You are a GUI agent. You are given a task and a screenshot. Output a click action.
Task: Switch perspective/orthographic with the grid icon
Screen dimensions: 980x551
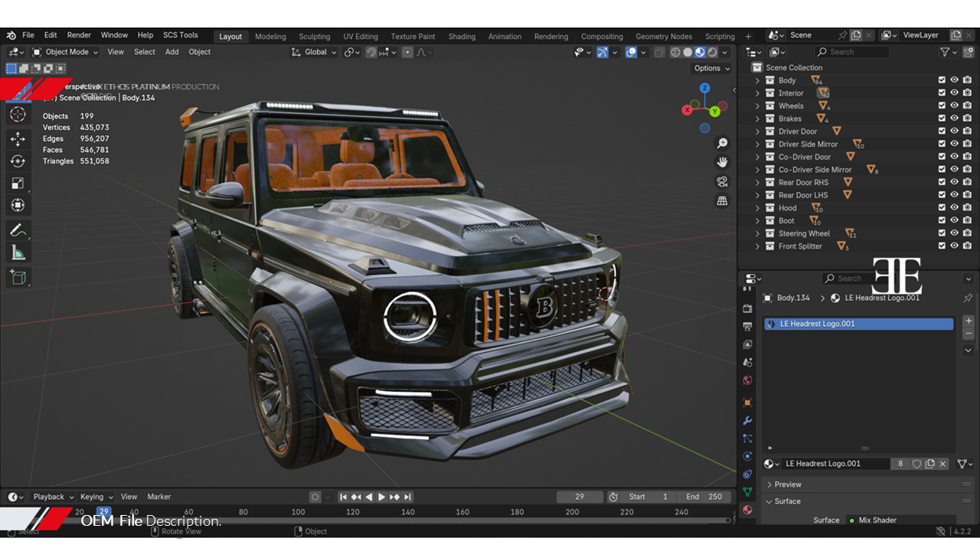point(721,201)
